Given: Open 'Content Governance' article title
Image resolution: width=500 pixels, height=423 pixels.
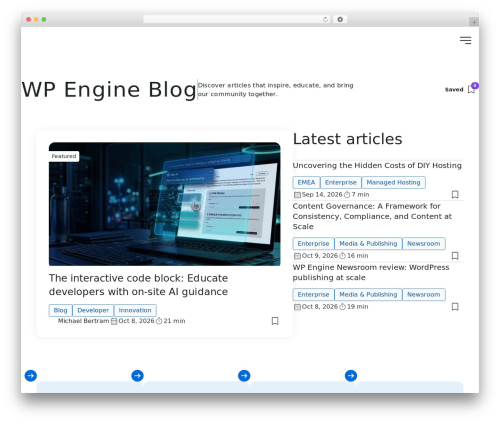Looking at the screenshot, I should 372,216.
